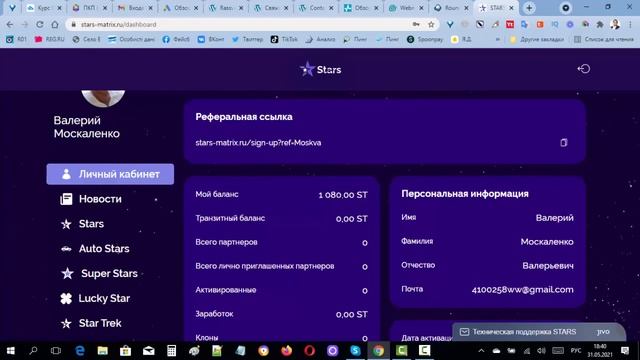Open the Другие закладки folder
Screen dimensions: 640x360
coord(537,39)
